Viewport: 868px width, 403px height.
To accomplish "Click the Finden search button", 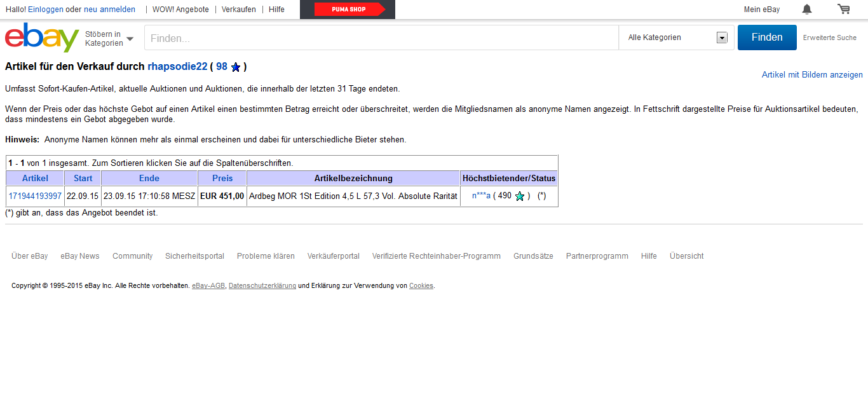I will (x=767, y=38).
